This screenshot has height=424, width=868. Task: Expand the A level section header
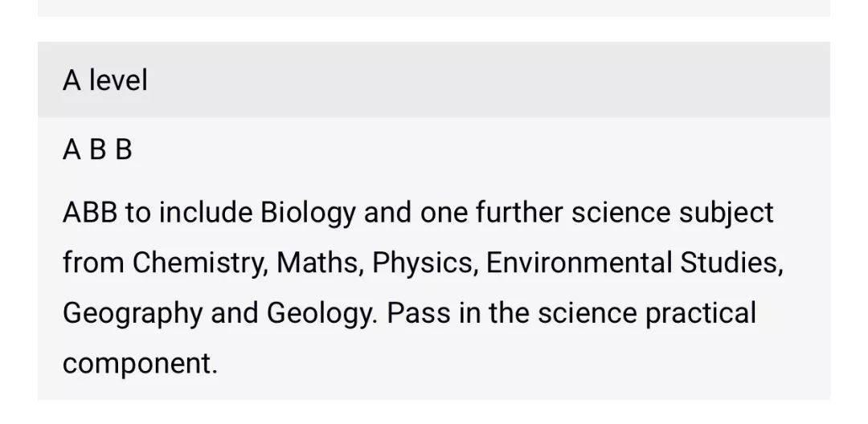pos(105,80)
